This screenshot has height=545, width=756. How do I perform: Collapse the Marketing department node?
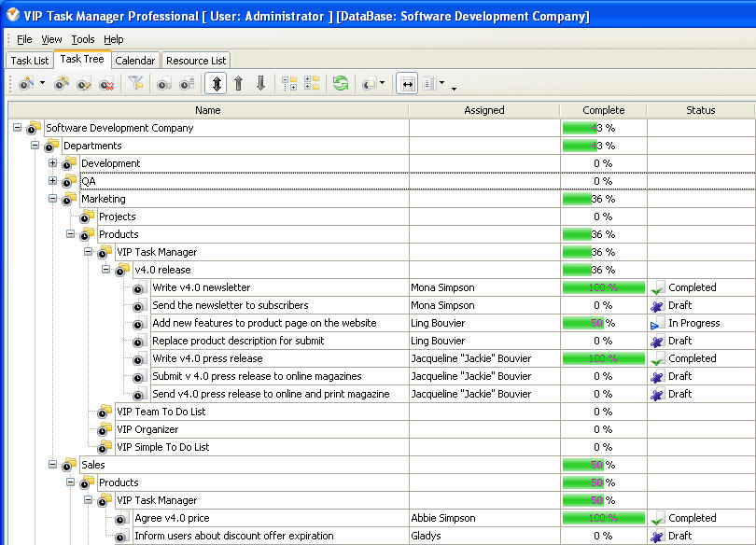pyautogui.click(x=52, y=199)
